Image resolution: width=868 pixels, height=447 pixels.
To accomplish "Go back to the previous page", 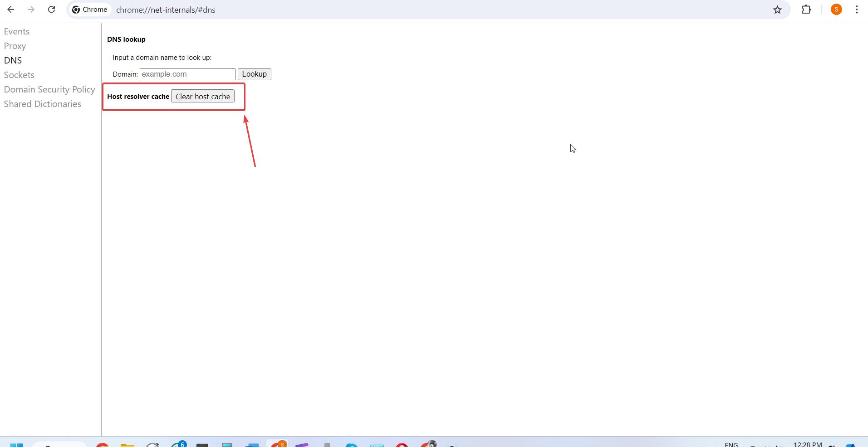I will (11, 10).
